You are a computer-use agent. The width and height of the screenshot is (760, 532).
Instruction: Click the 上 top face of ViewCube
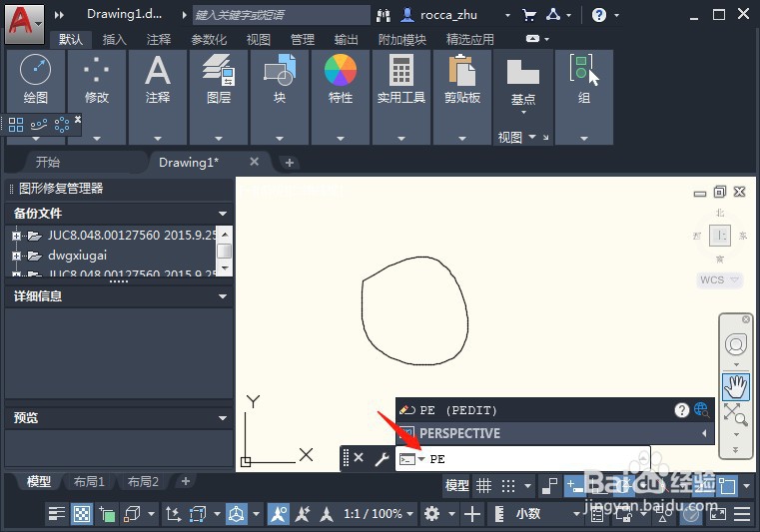pyautogui.click(x=720, y=236)
